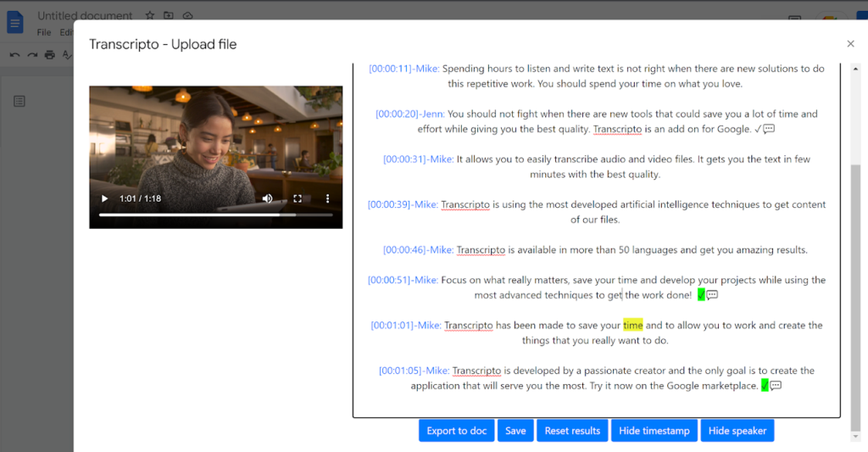
Task: Jump to timestamp [00:01:05]-Mike
Action: pyautogui.click(x=414, y=371)
